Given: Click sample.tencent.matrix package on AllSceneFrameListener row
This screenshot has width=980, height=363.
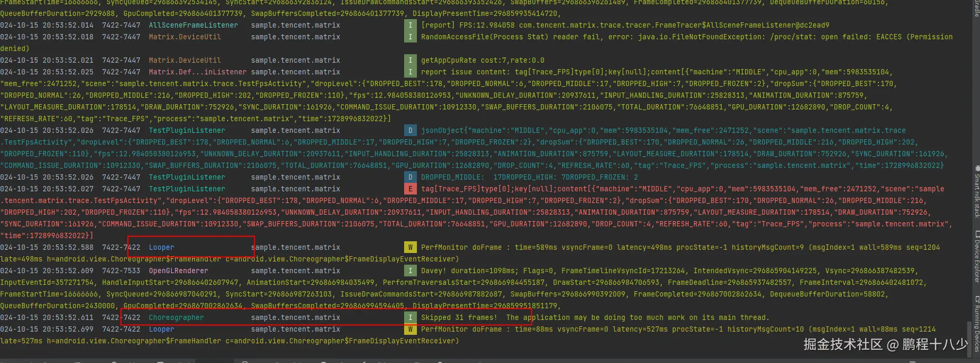Looking at the screenshot, I should click(x=295, y=25).
